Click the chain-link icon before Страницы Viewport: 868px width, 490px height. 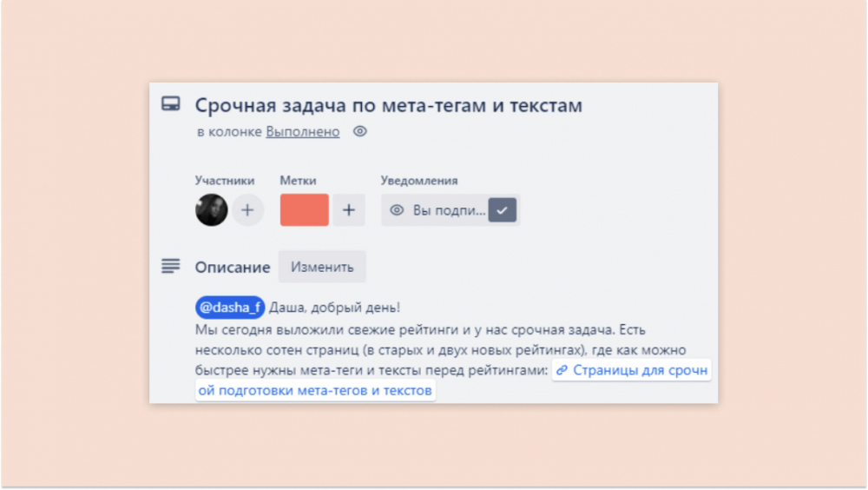562,370
